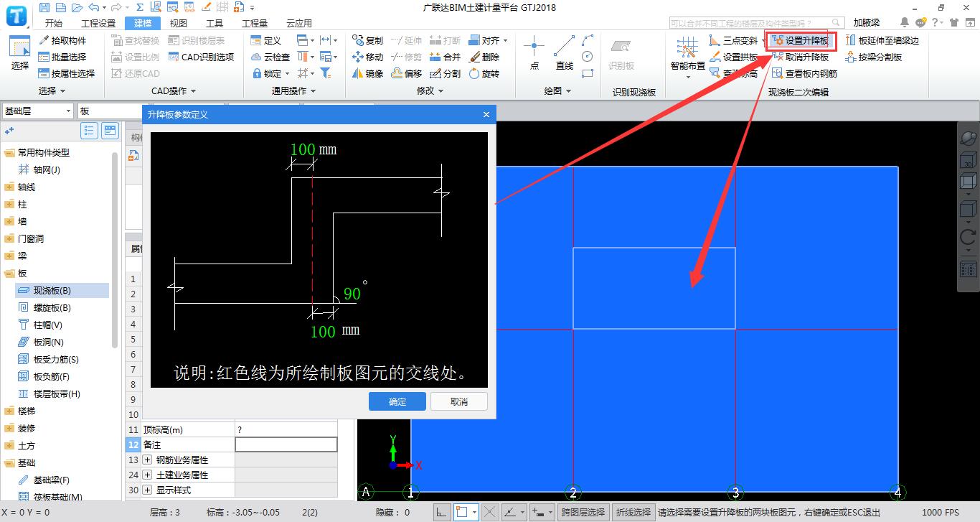The image size is (980, 522).
Task: Toggle orthogonal mode icon in status bar
Action: 441,512
